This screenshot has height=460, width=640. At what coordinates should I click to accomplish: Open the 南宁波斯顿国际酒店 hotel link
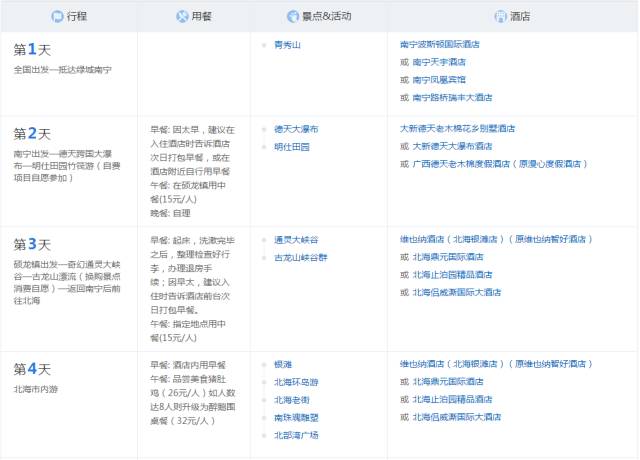[440, 44]
